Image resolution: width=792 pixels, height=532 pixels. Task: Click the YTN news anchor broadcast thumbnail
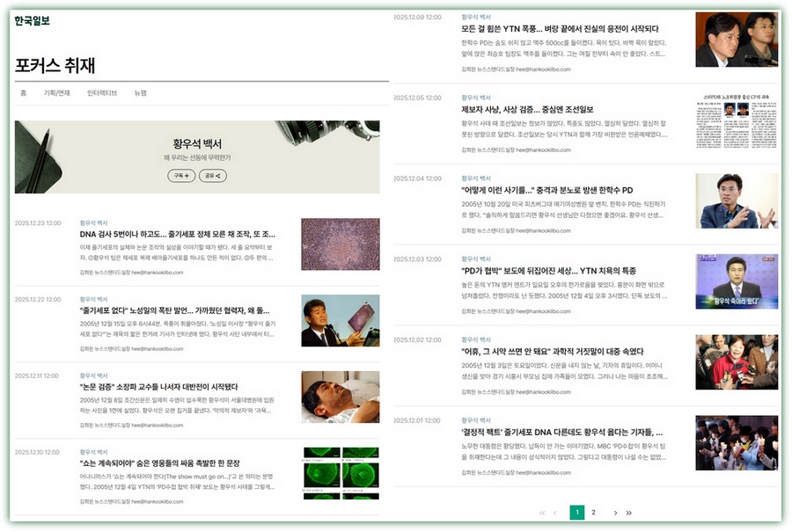coord(737,281)
